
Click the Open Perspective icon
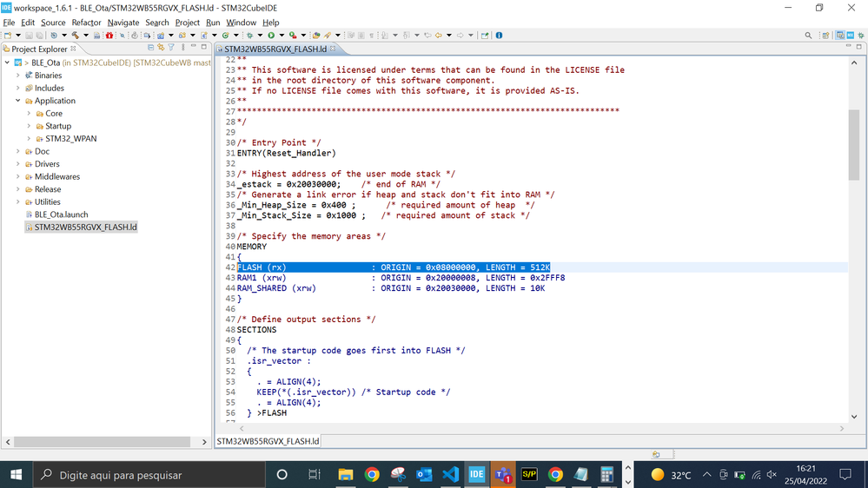pos(825,36)
